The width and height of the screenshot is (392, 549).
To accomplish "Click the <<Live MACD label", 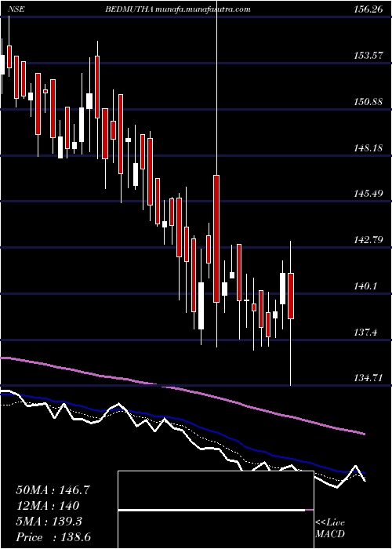I will (330, 528).
